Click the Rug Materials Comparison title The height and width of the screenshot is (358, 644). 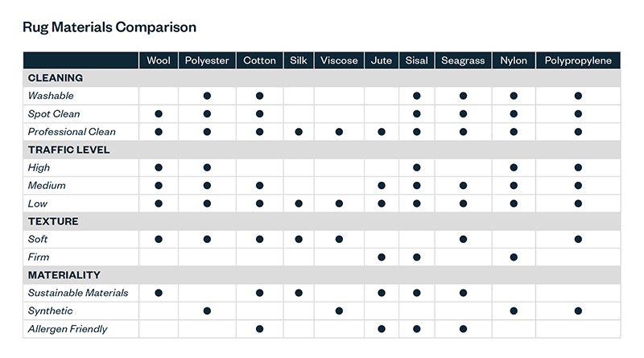109,27
